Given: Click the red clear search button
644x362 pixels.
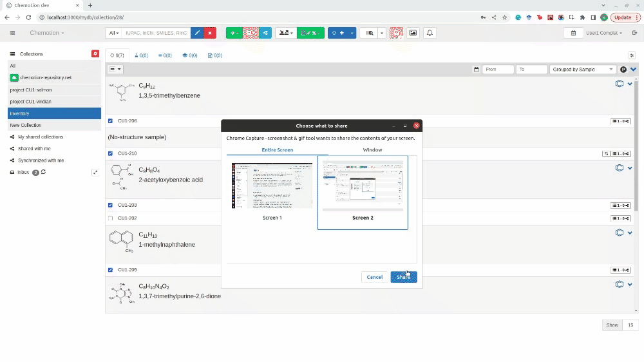Looking at the screenshot, I should point(209,33).
